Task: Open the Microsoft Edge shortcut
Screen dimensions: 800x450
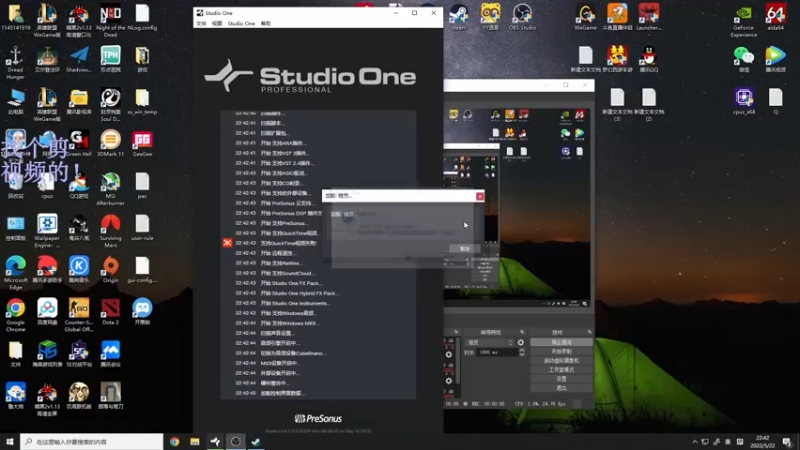Action: click(x=15, y=273)
